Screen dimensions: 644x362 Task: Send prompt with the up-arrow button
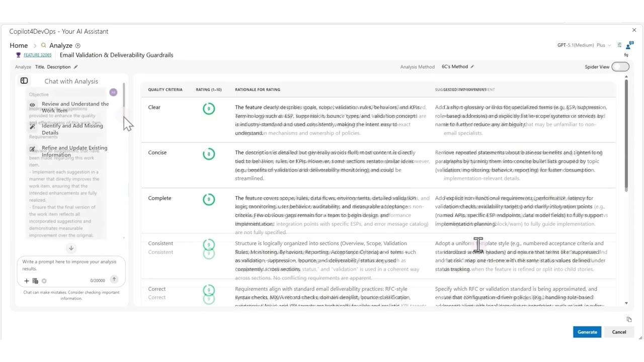[x=114, y=280]
